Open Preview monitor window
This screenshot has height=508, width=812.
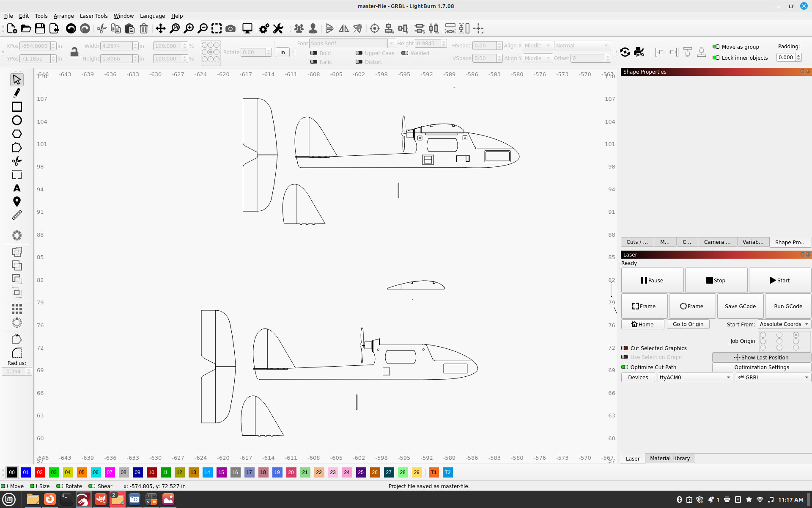[247, 28]
